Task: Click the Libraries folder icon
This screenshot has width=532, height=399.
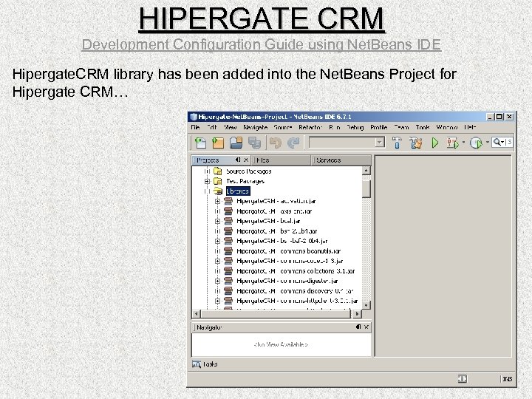Action: [218, 191]
